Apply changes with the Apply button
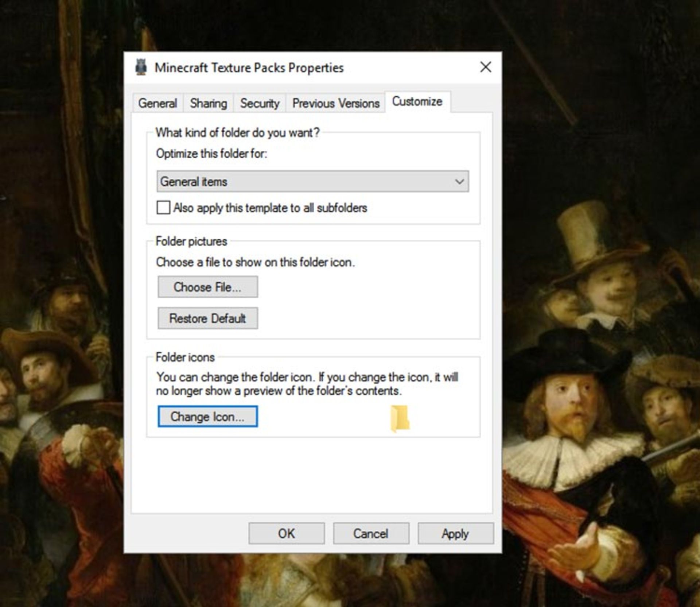This screenshot has height=607, width=700. coord(456,534)
